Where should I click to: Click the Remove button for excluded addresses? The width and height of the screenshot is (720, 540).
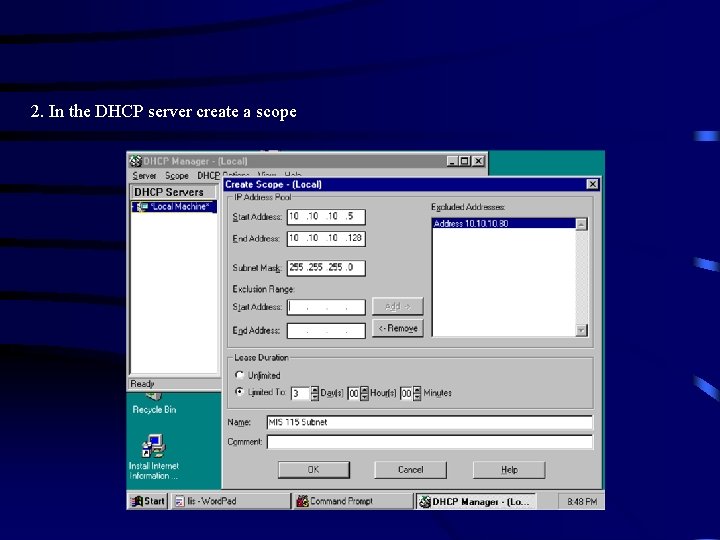pyautogui.click(x=398, y=328)
